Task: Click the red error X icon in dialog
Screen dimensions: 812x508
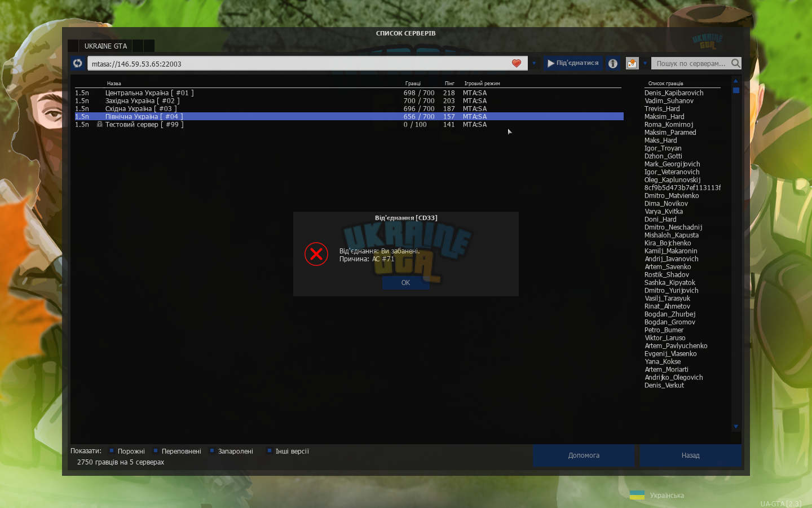Action: [x=316, y=254]
